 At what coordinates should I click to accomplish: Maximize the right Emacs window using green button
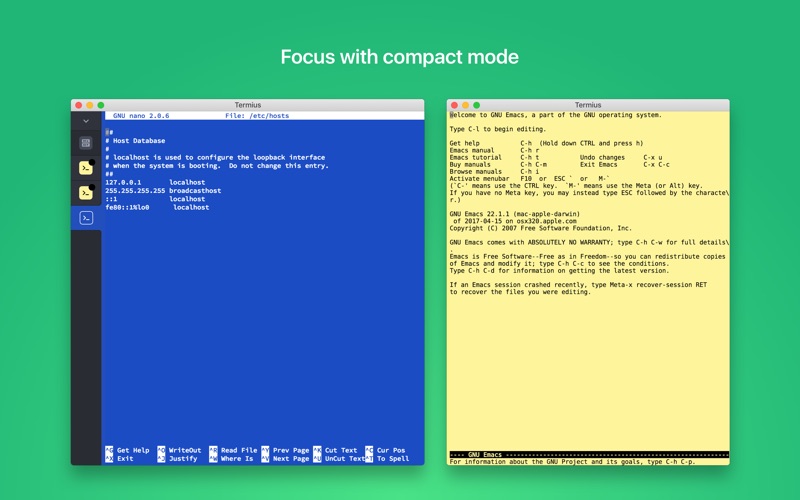point(476,105)
